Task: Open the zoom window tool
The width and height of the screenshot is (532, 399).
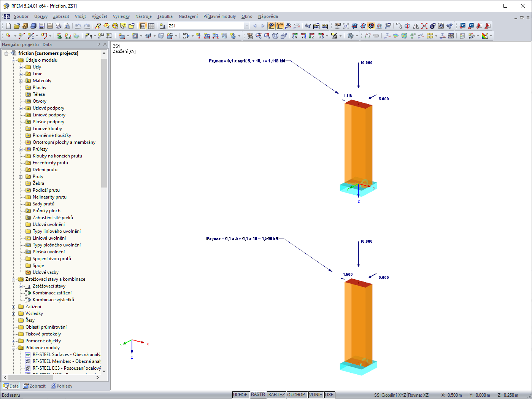Action: point(259,36)
